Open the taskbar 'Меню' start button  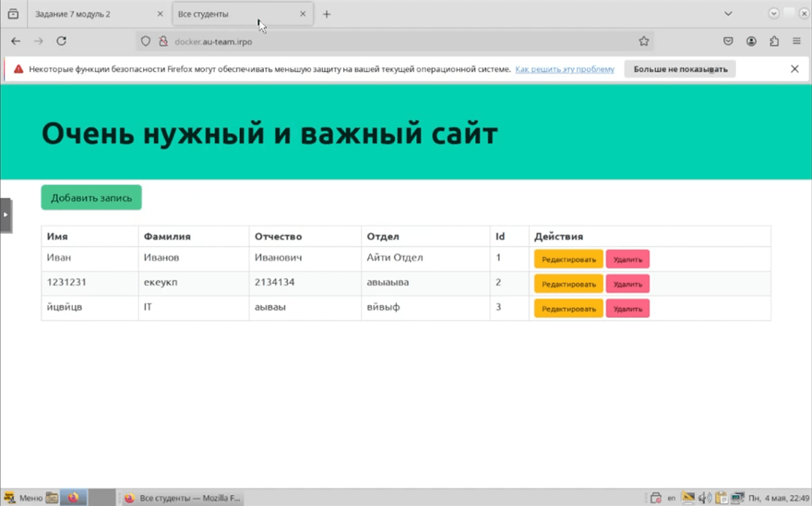(23, 498)
